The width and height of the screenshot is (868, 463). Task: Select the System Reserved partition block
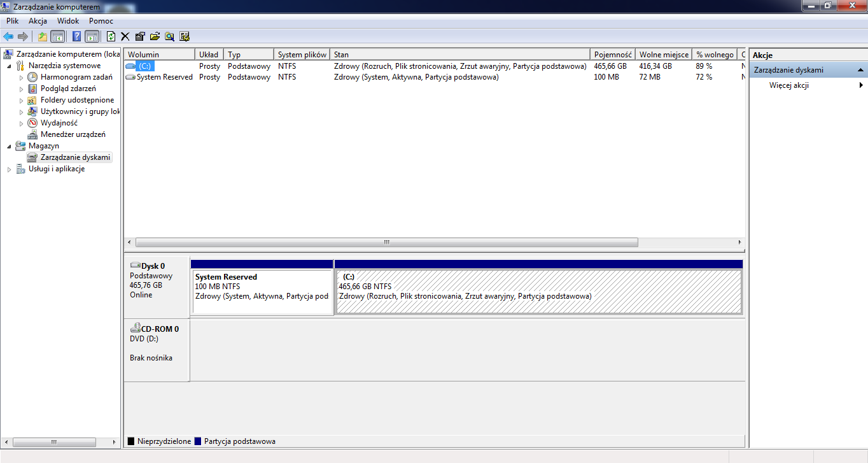[263, 292]
